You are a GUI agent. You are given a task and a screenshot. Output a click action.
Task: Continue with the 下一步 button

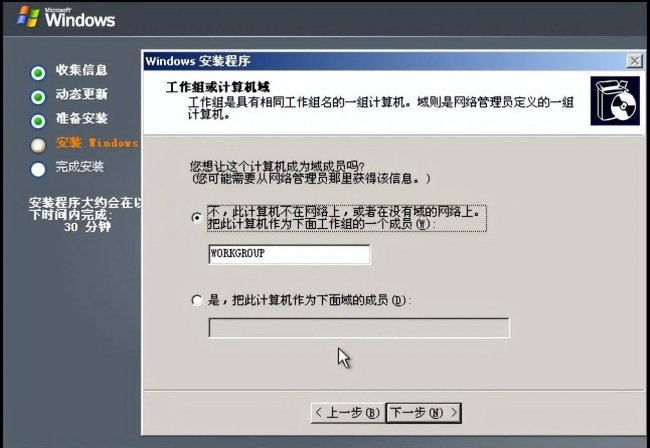tap(424, 413)
